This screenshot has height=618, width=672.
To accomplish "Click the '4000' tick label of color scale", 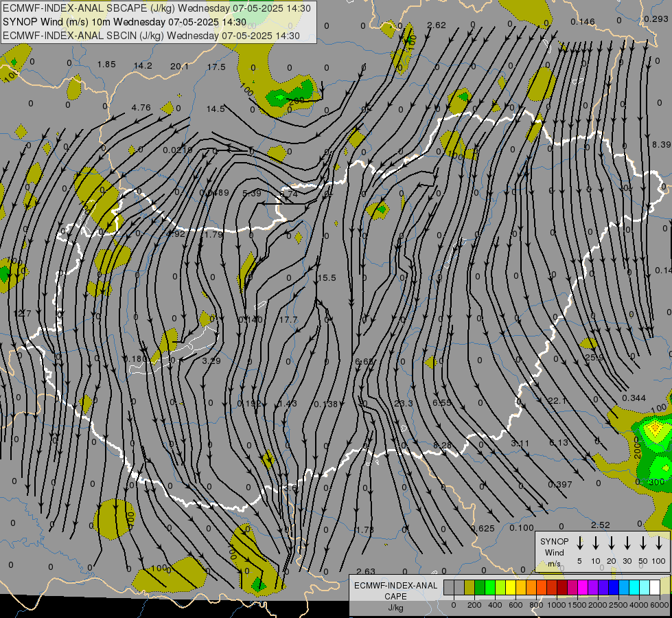I will (638, 605).
